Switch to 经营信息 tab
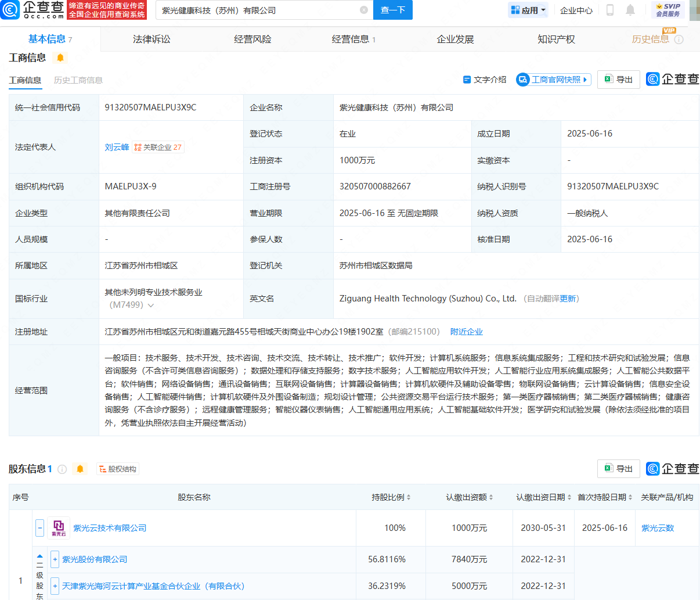Image resolution: width=700 pixels, height=600 pixels. click(353, 39)
